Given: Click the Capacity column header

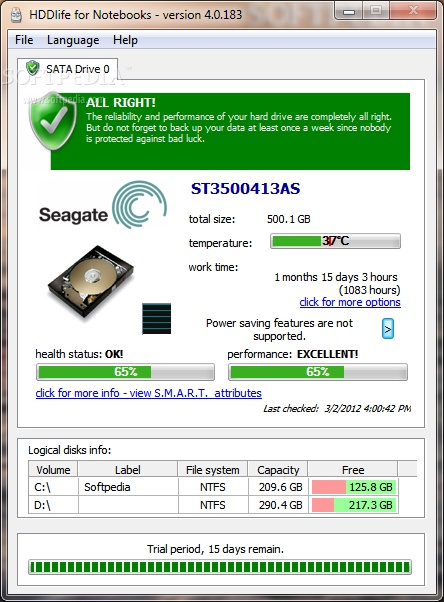Looking at the screenshot, I should pyautogui.click(x=278, y=470).
